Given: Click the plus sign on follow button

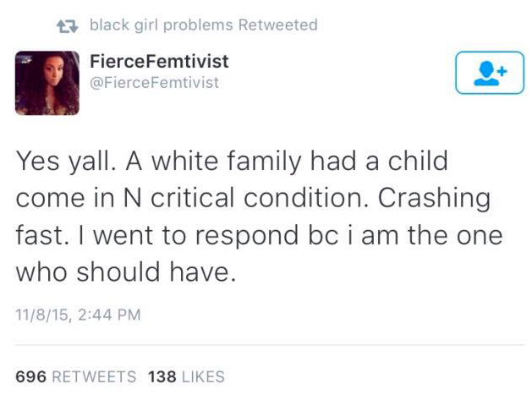Looking at the screenshot, I should point(500,69).
